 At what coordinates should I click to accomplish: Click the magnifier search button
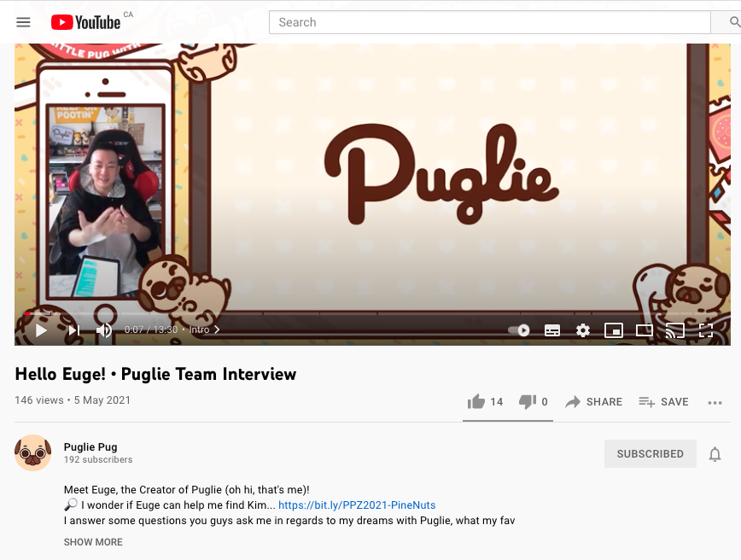pyautogui.click(x=734, y=22)
